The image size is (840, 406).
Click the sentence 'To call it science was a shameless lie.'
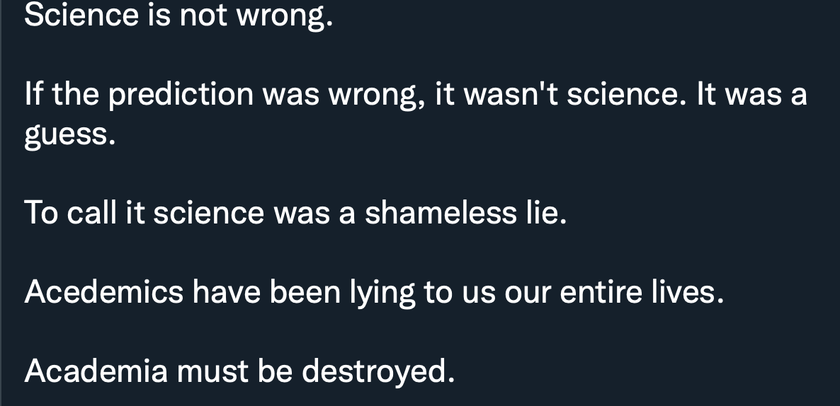click(x=295, y=213)
